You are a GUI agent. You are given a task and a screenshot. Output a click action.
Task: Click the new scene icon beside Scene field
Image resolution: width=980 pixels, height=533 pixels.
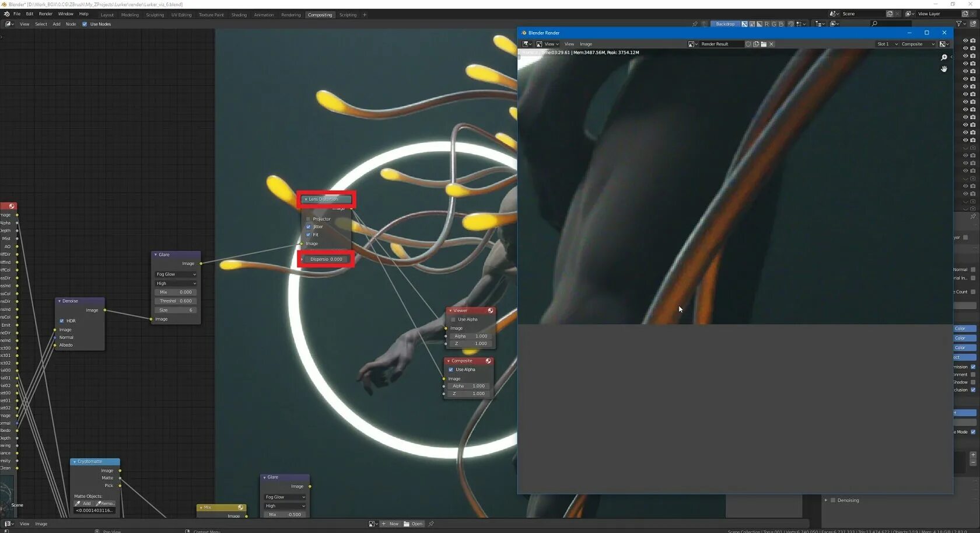coord(890,13)
